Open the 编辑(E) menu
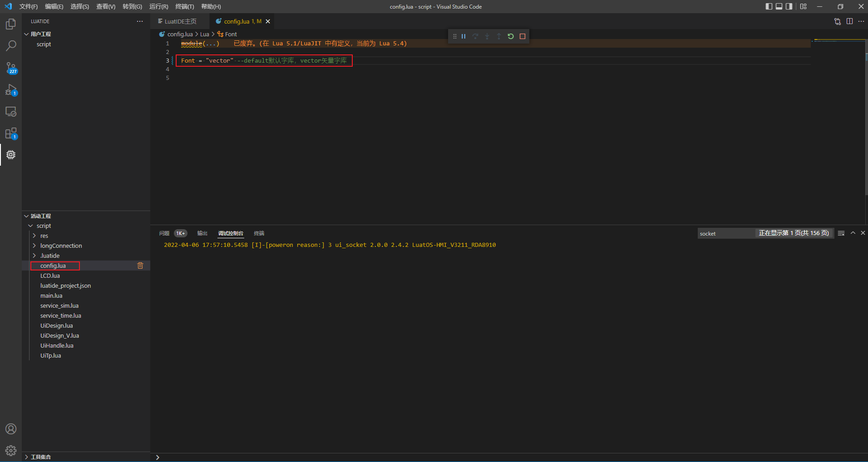The image size is (868, 462). coord(54,6)
